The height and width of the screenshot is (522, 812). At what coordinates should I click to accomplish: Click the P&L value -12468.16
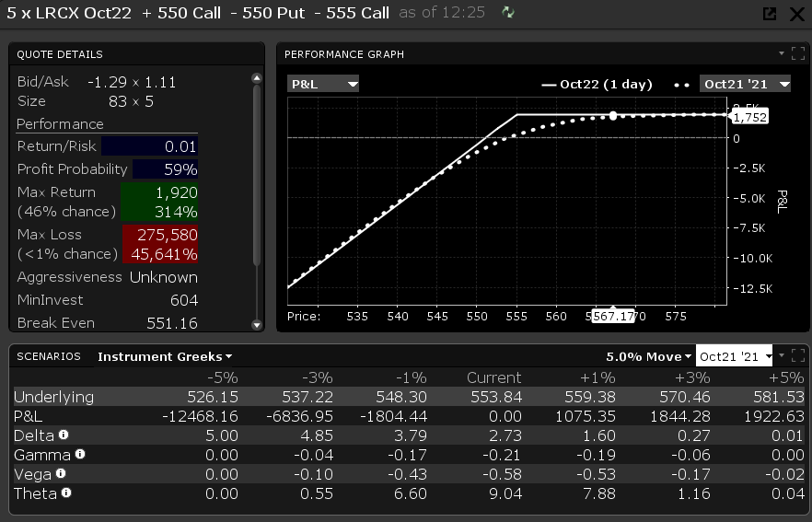point(200,416)
